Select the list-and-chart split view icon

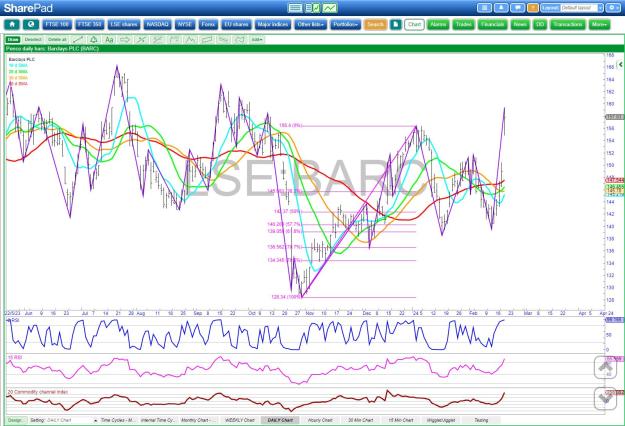(313, 8)
